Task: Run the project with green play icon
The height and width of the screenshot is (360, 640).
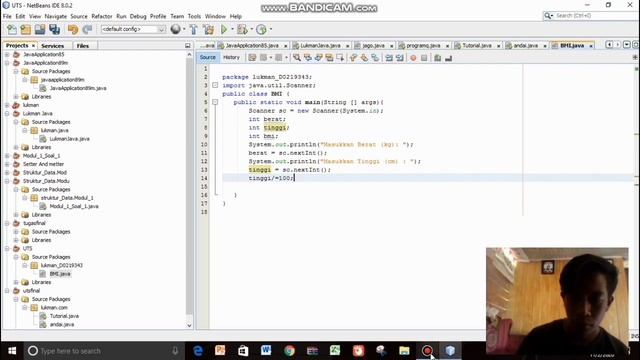Action: pyautogui.click(x=224, y=29)
